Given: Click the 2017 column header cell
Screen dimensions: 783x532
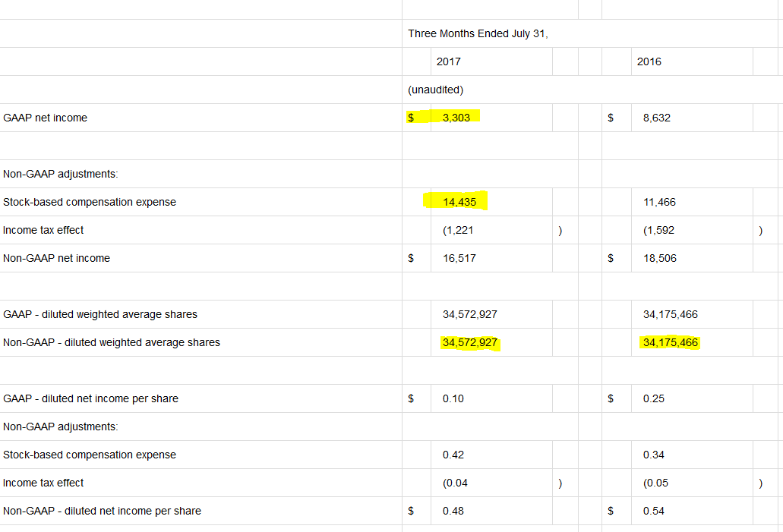Looking at the screenshot, I should click(x=449, y=61).
